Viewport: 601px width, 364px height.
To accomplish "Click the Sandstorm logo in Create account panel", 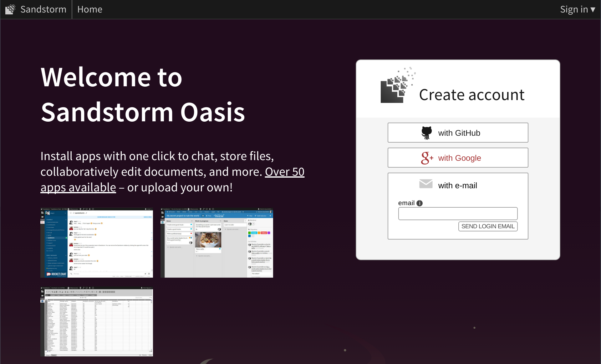I will (x=398, y=85).
